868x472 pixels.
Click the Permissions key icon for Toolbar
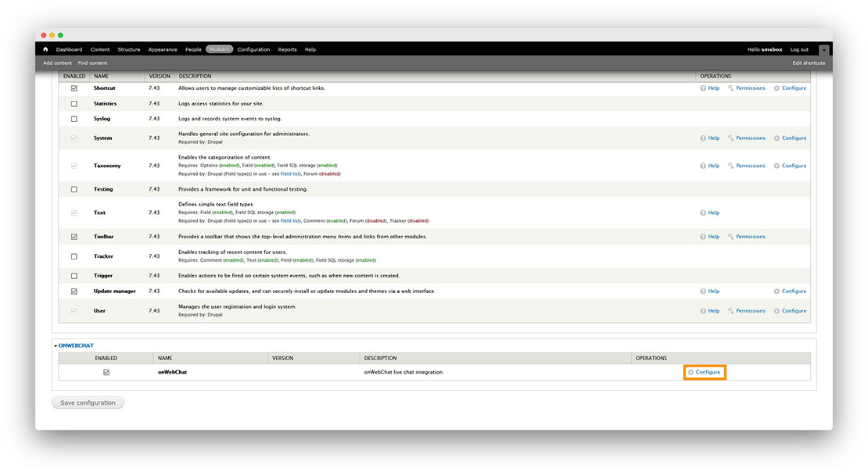[731, 237]
